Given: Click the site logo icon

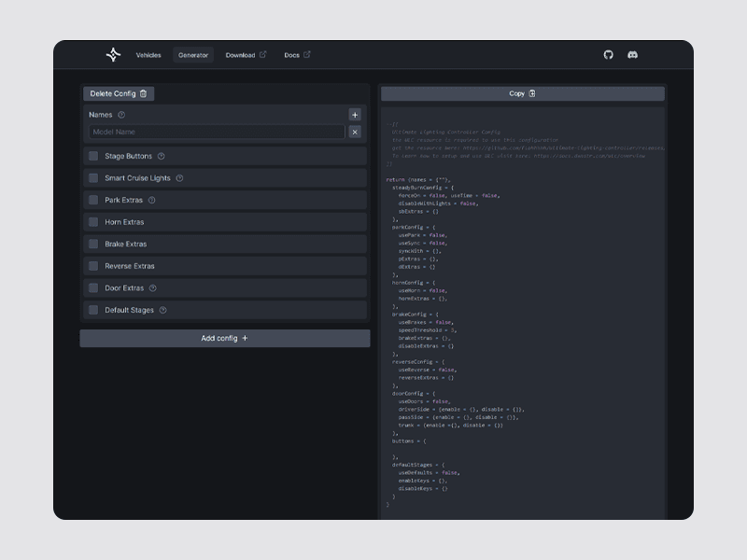Looking at the screenshot, I should pyautogui.click(x=113, y=55).
